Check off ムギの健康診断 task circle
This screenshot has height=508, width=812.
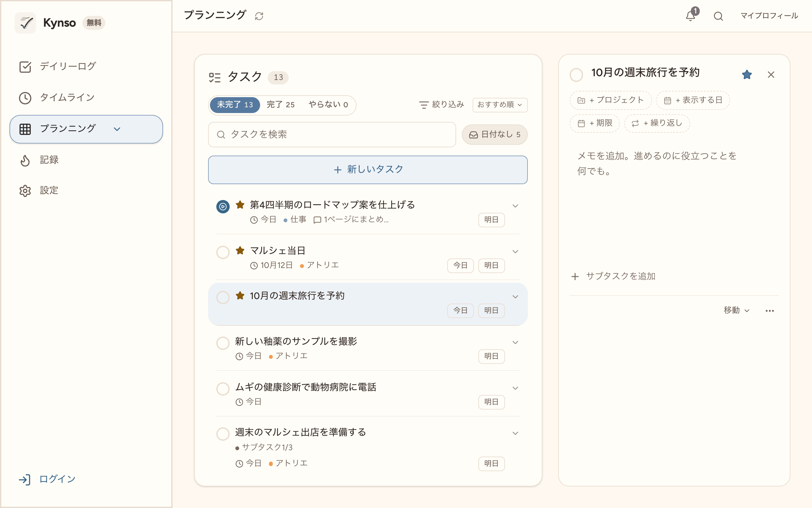(223, 389)
